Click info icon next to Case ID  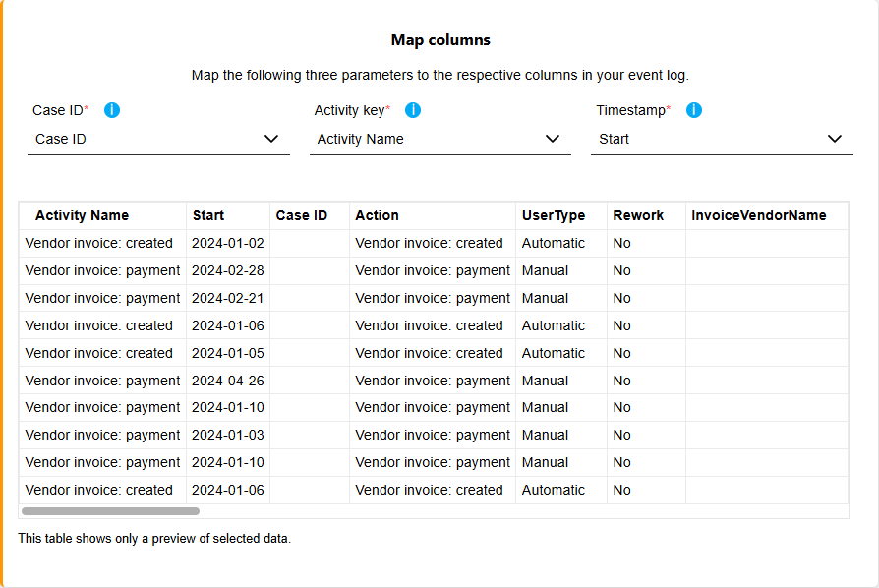[x=112, y=110]
